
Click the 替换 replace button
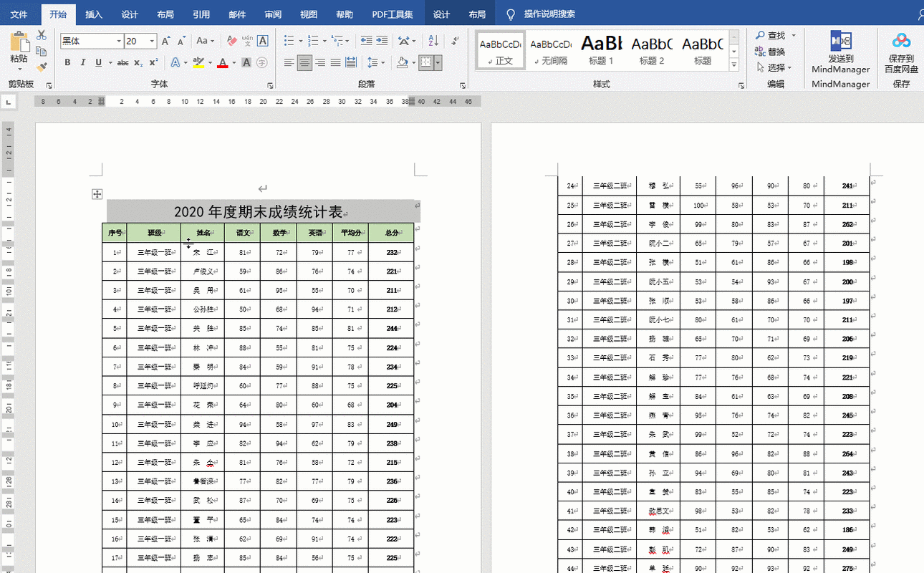(770, 52)
